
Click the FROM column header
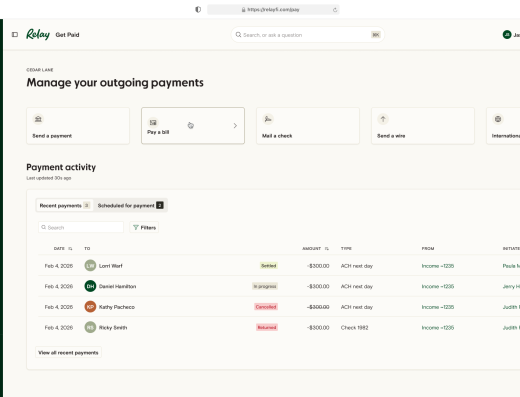428,249
